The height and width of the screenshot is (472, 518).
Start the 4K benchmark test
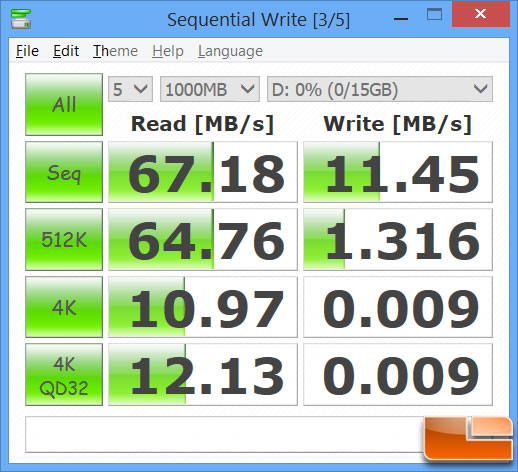[x=64, y=307]
